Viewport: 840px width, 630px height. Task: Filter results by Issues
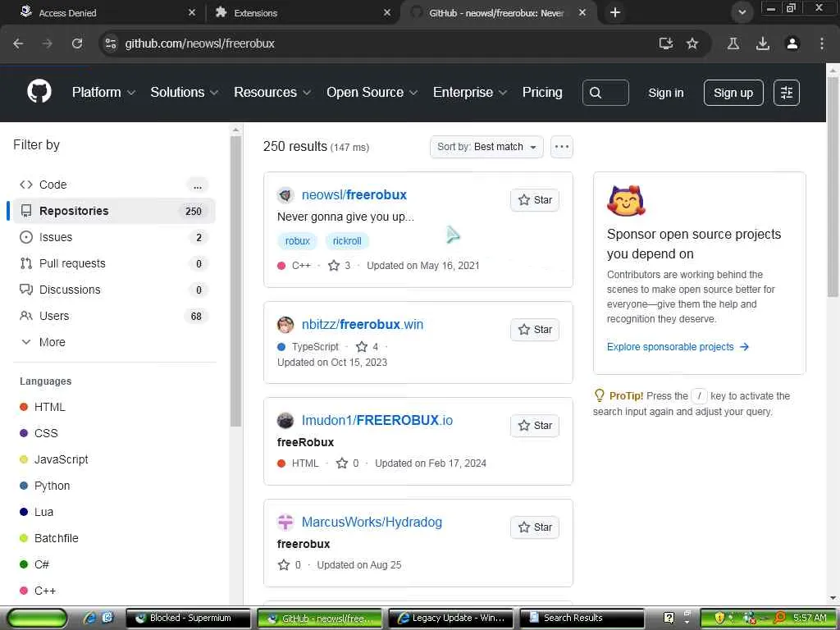pos(114,237)
